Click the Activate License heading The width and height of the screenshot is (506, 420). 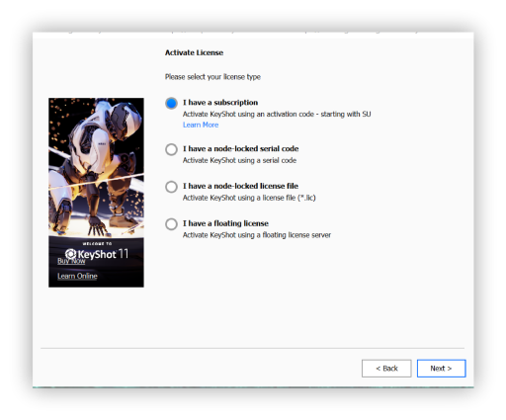194,52
